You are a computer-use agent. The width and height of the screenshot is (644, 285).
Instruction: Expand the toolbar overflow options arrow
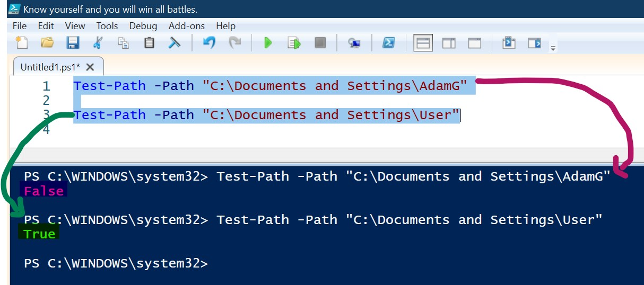tap(553, 48)
